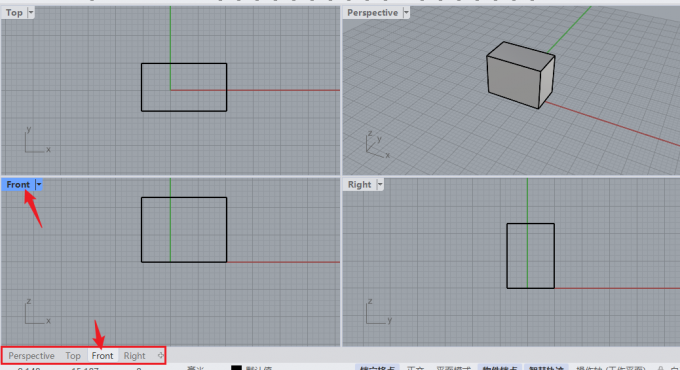
Task: Click the y-x axis icon in Top view
Action: 37,140
